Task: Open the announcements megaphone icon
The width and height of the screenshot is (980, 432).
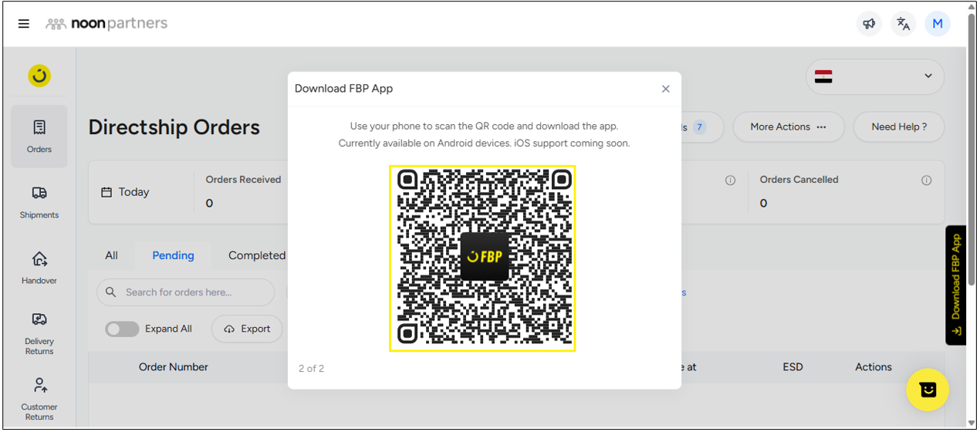Action: (x=870, y=24)
